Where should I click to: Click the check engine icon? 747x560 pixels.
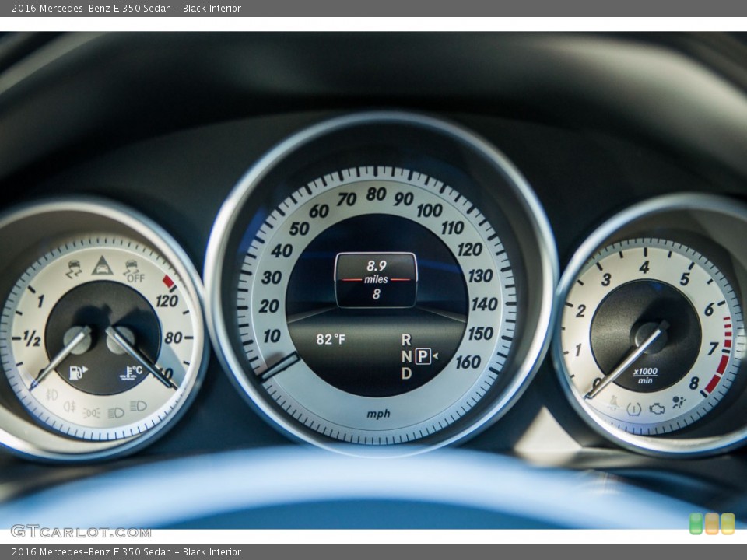click(x=657, y=408)
